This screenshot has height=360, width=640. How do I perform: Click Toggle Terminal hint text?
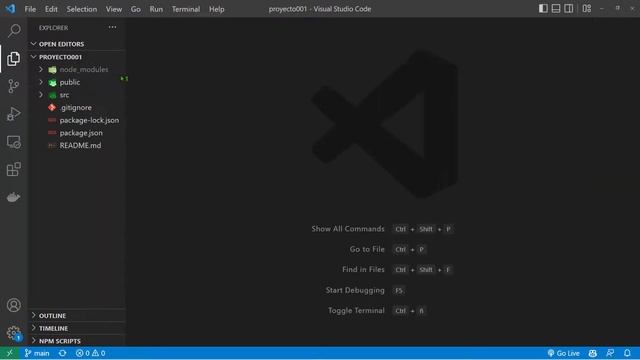click(356, 311)
